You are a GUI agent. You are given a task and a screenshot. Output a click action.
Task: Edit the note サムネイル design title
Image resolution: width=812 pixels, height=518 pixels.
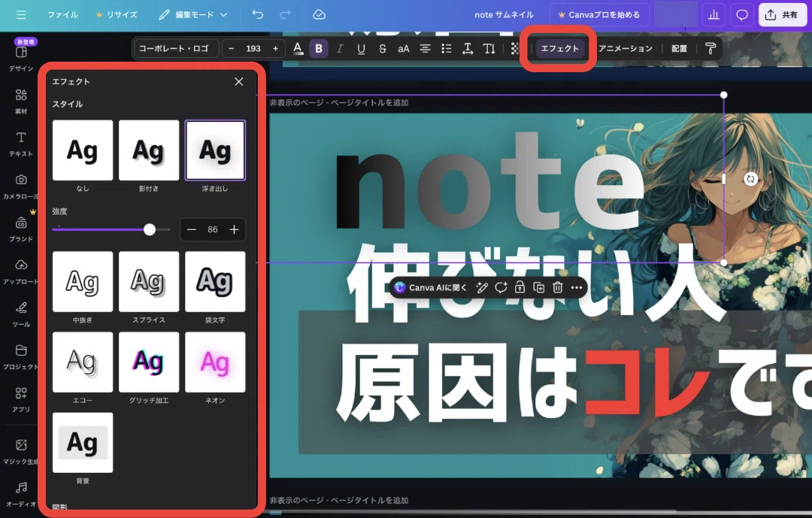click(x=504, y=15)
